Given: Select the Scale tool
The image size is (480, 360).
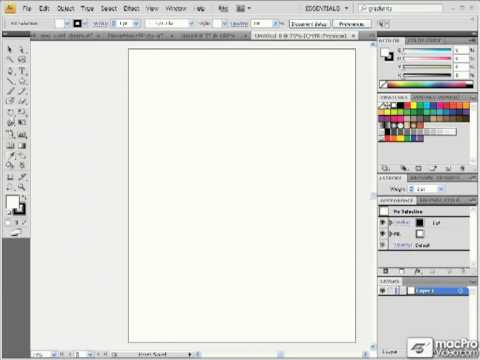Looking at the screenshot, I should [x=22, y=112].
